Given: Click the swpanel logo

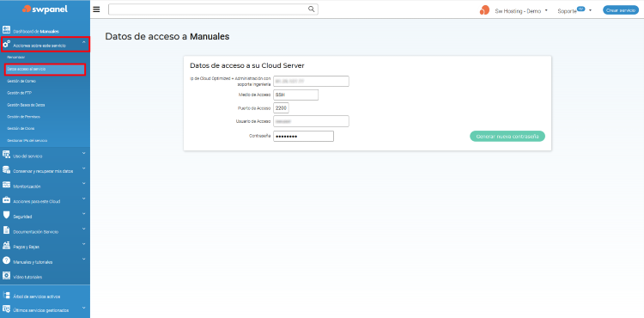Looking at the screenshot, I should coord(46,9).
